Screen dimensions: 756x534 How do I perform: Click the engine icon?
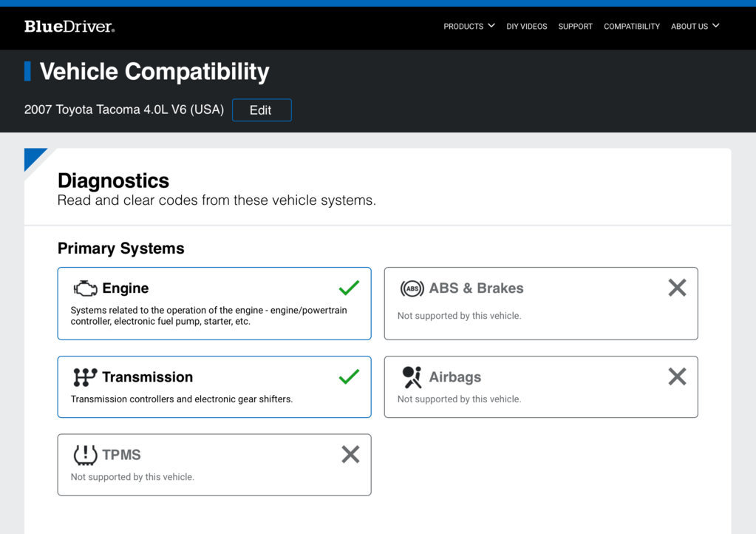[85, 288]
